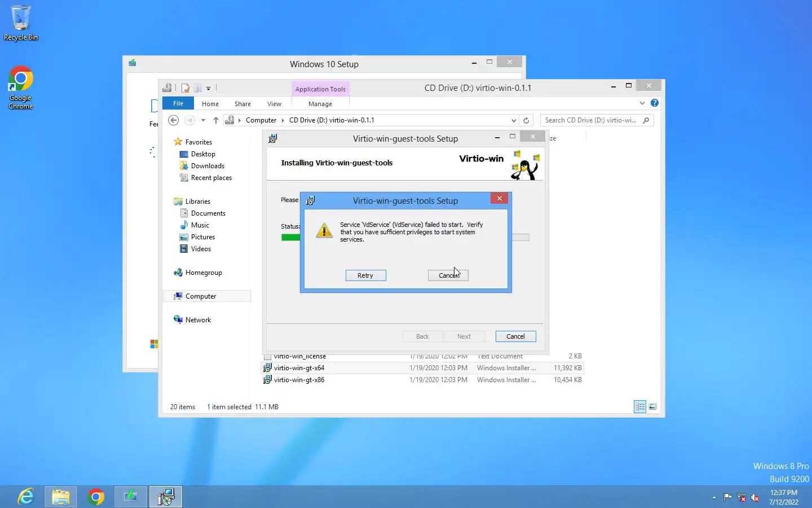The width and height of the screenshot is (812, 508).
Task: Click the installer progress bar
Action: pyautogui.click(x=405, y=237)
